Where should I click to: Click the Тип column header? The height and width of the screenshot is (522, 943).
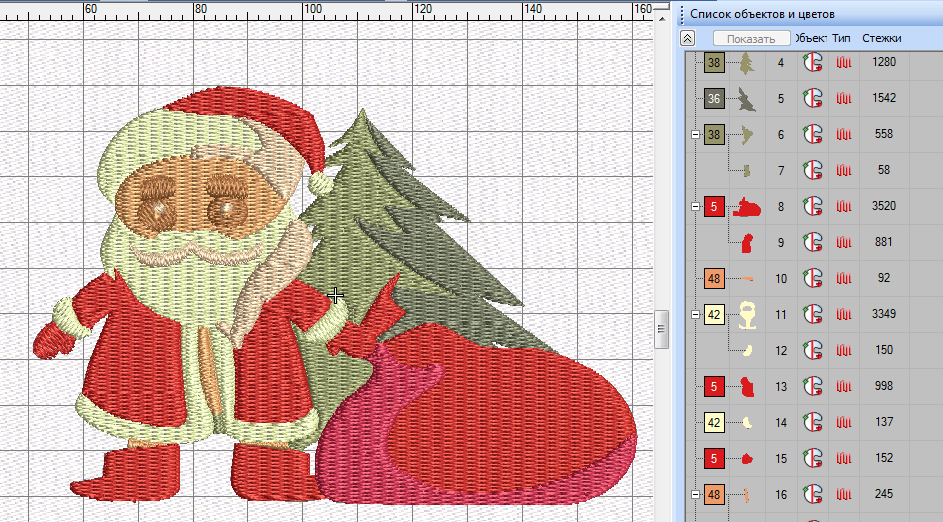pos(842,38)
